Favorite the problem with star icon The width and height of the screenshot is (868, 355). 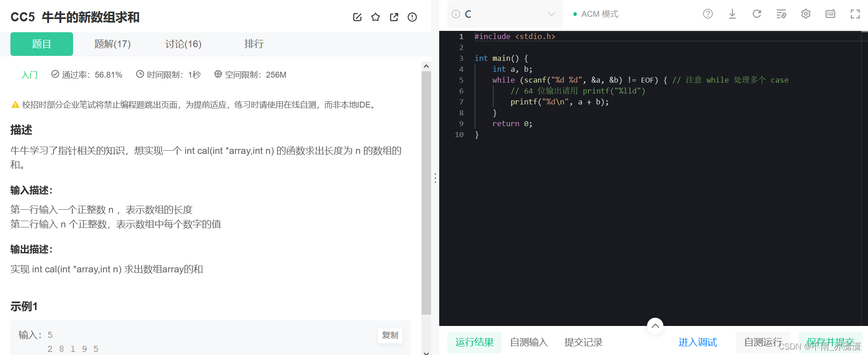click(x=375, y=17)
